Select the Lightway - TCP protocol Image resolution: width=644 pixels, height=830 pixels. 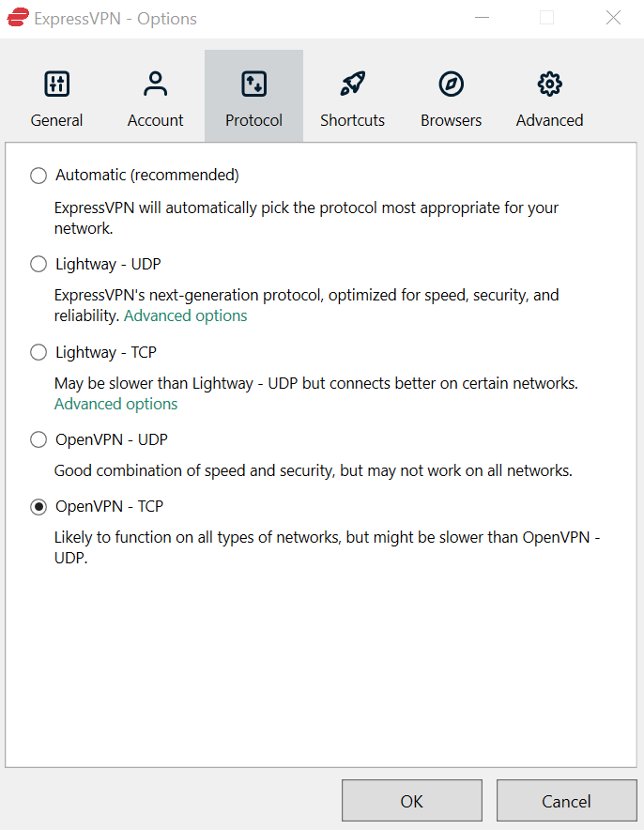38,352
